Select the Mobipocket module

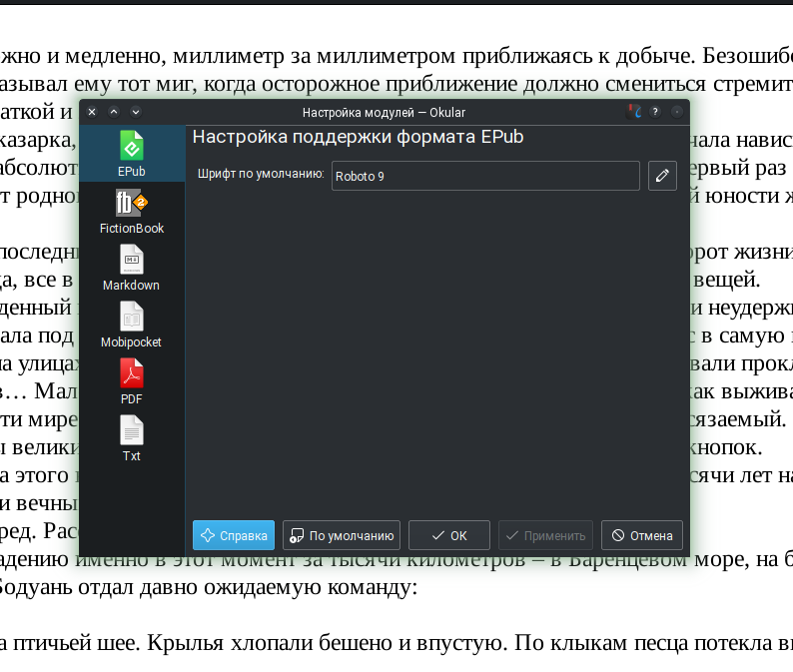coord(132,326)
